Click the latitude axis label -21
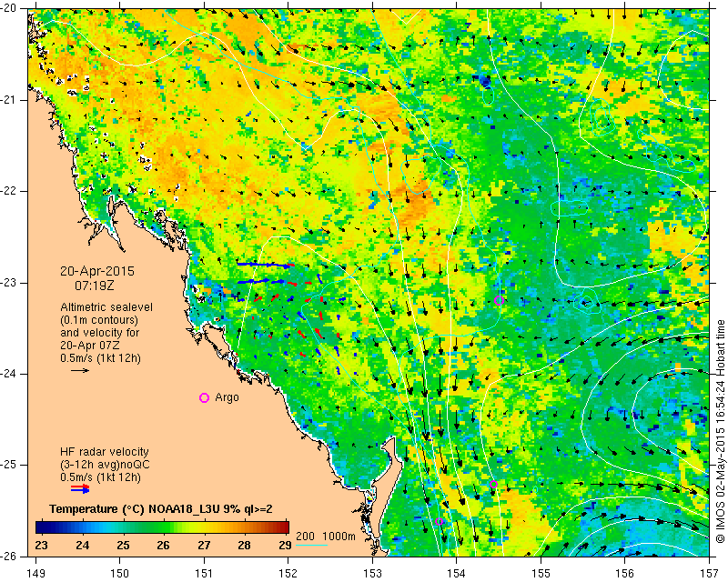 coord(9,100)
